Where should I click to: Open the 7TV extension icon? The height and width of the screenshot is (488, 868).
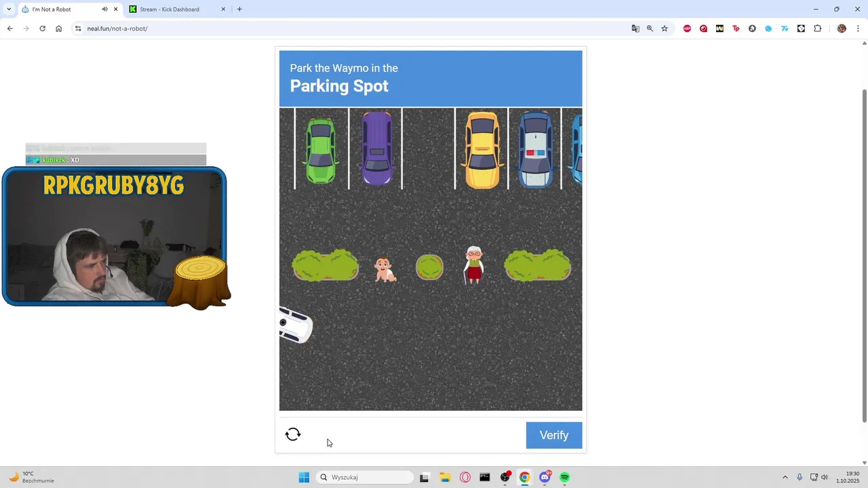(x=785, y=28)
